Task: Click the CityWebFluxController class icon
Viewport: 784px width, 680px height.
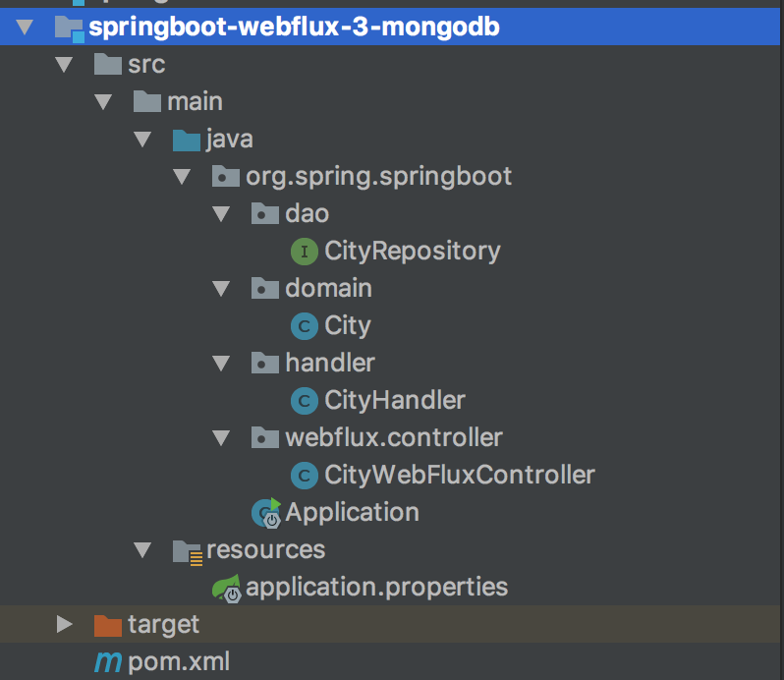Action: [305, 476]
